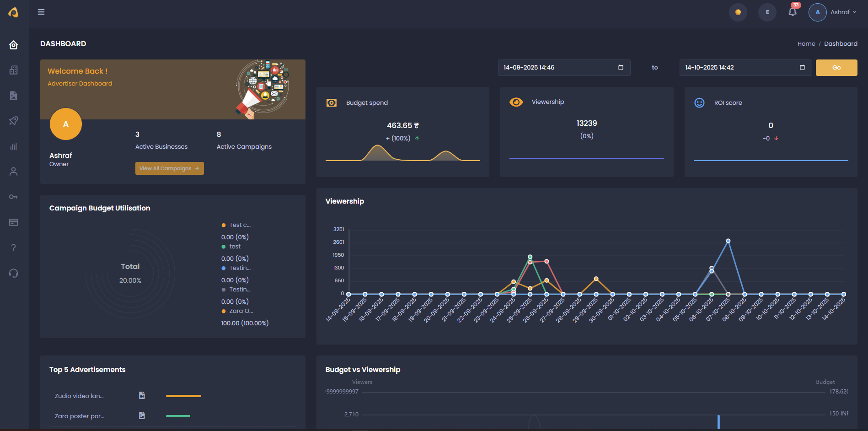Click the Go button to apply date range
This screenshot has width=868, height=431.
click(x=836, y=67)
